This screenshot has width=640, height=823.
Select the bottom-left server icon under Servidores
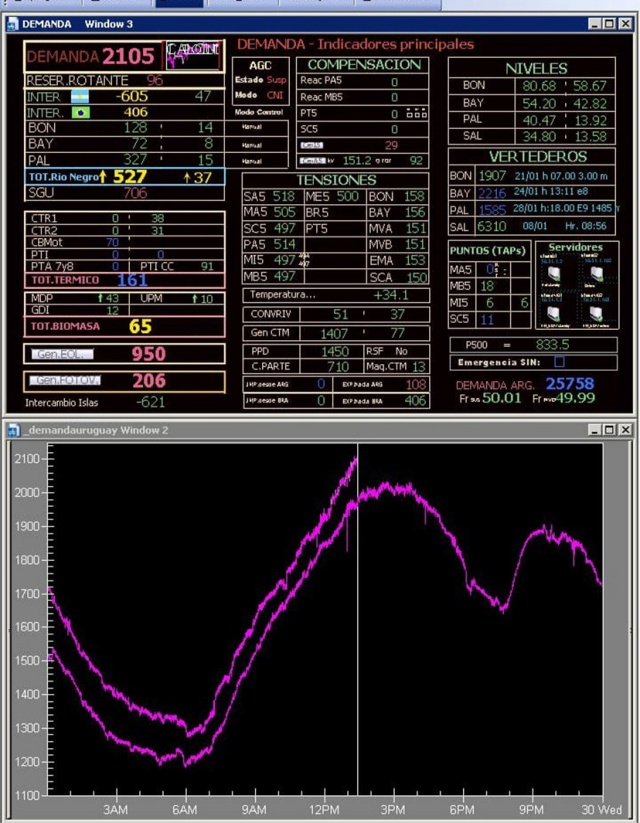(x=554, y=314)
